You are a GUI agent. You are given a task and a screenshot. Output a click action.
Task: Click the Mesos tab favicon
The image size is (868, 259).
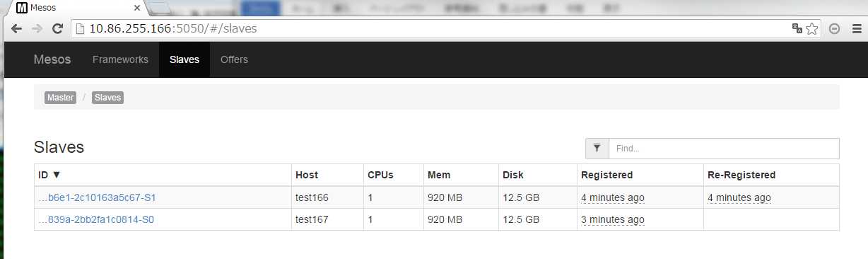click(22, 8)
